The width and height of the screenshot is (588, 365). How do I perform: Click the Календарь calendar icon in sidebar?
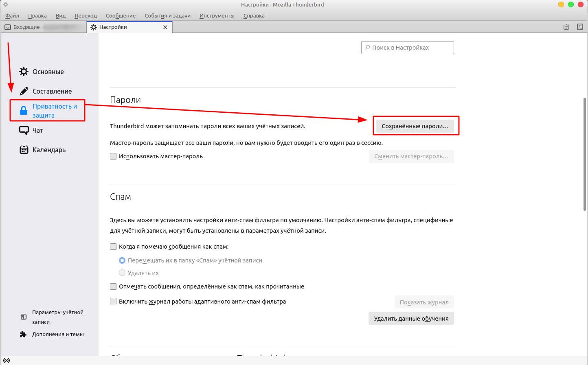tap(24, 150)
